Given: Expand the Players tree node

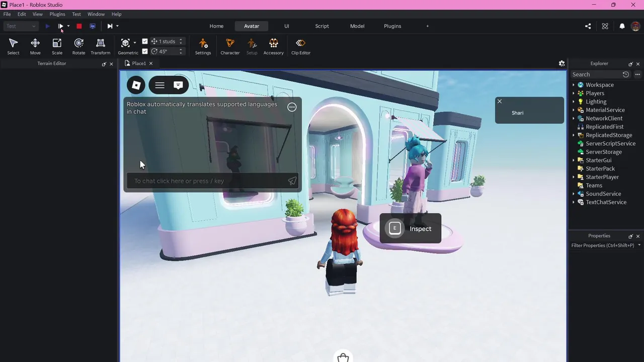Looking at the screenshot, I should (574, 94).
